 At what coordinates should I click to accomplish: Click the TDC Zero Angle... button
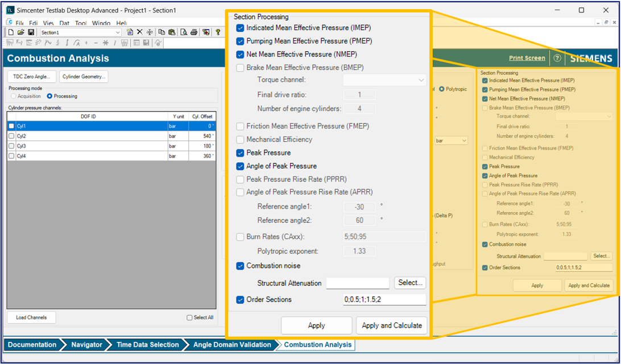32,77
